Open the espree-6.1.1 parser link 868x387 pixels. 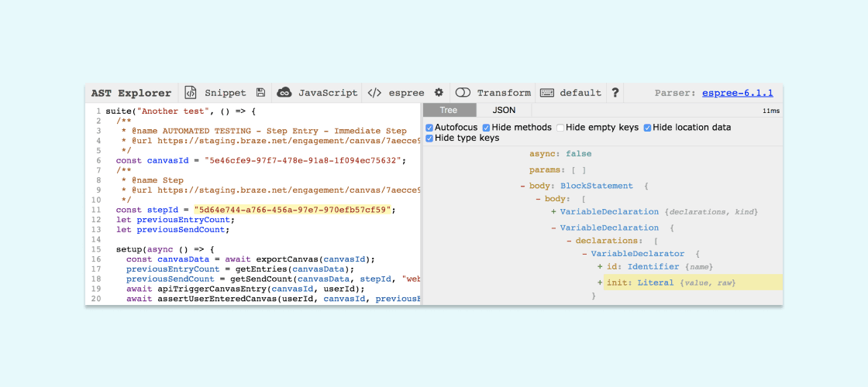738,93
